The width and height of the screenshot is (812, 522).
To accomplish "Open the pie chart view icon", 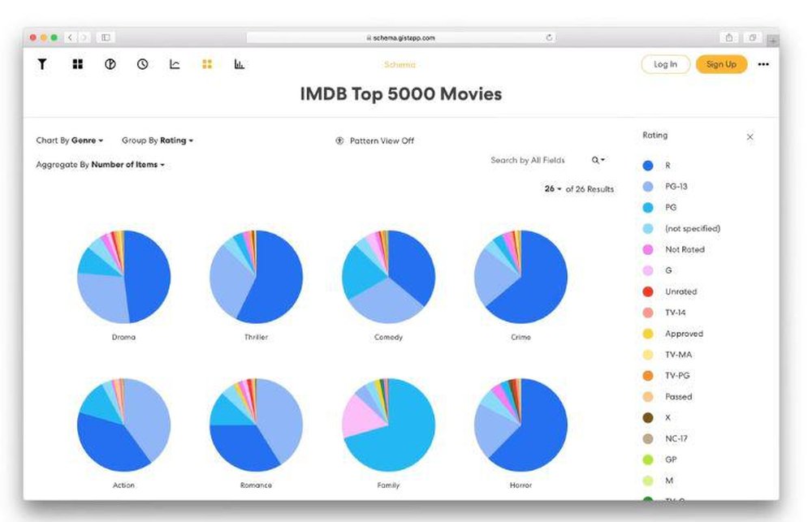I will click(x=110, y=64).
